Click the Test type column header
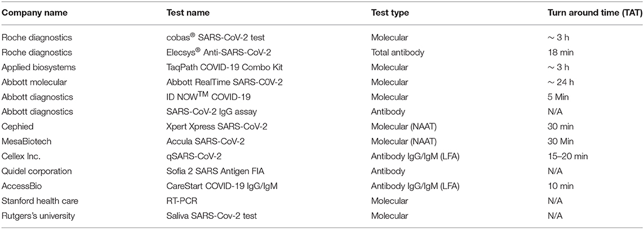The height and width of the screenshot is (229, 644). point(390,13)
